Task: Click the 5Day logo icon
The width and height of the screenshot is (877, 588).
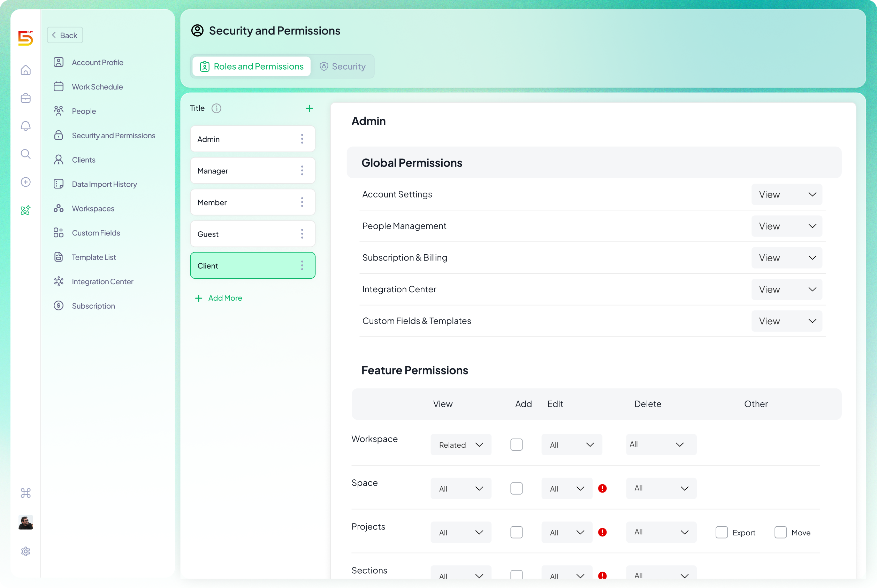Action: 25,38
